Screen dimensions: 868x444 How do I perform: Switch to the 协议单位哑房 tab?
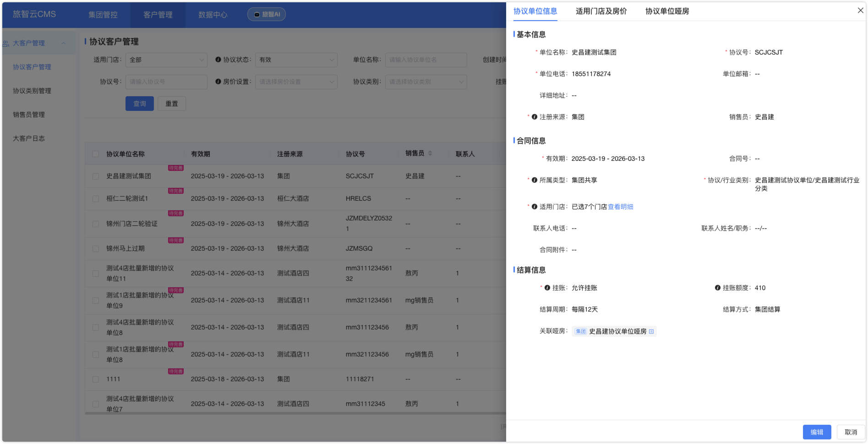[x=667, y=11]
